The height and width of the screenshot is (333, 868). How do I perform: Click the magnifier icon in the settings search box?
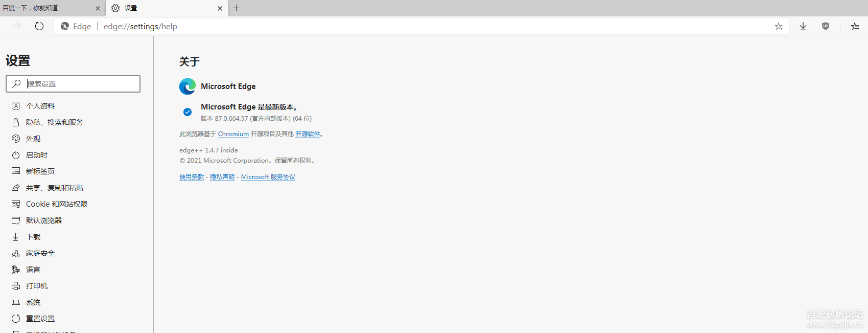click(17, 83)
